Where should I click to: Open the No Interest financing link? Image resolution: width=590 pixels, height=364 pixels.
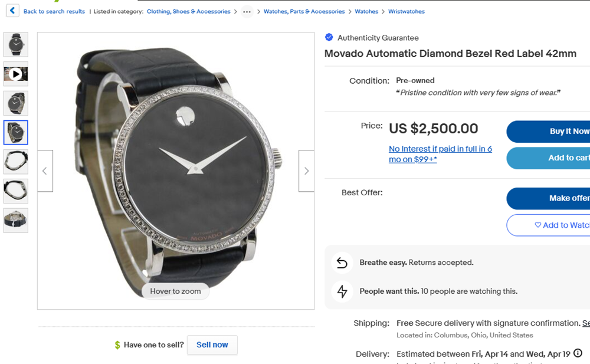pos(440,154)
